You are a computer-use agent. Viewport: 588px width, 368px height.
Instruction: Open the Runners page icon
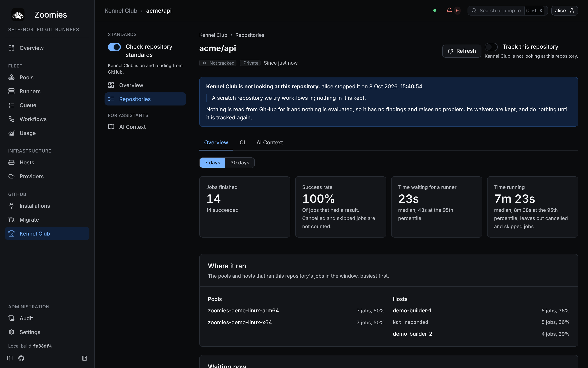point(11,91)
